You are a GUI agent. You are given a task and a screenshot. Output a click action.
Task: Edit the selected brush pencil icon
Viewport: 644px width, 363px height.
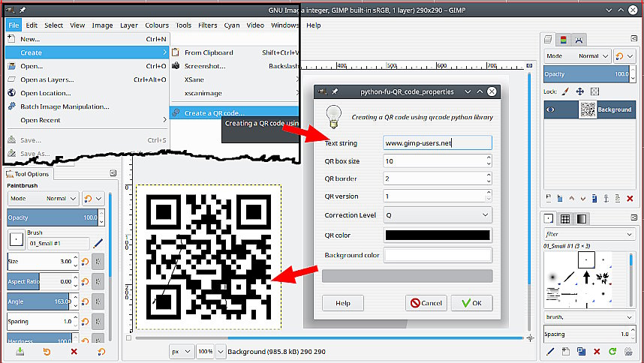pyautogui.click(x=550, y=351)
